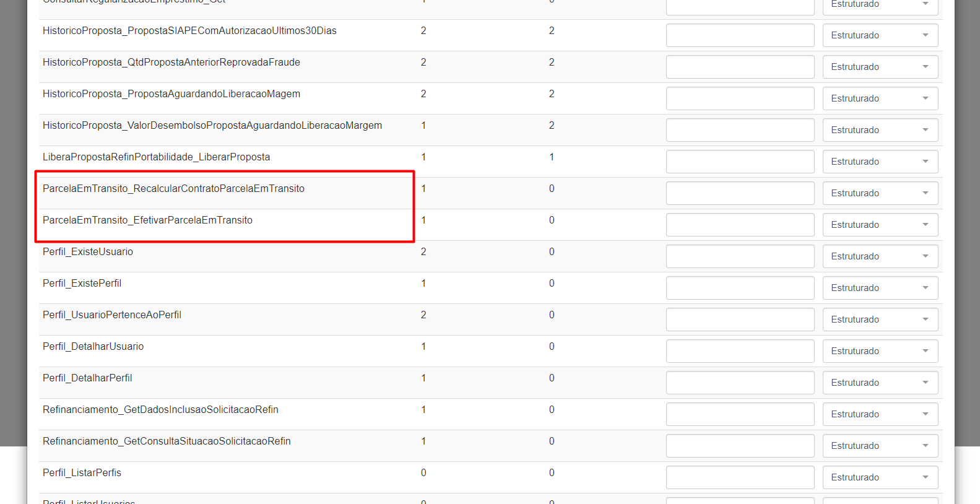Focus input for Refinanciamento_GetConsultaSituacaoSolicitacaoRefin row

click(x=740, y=446)
